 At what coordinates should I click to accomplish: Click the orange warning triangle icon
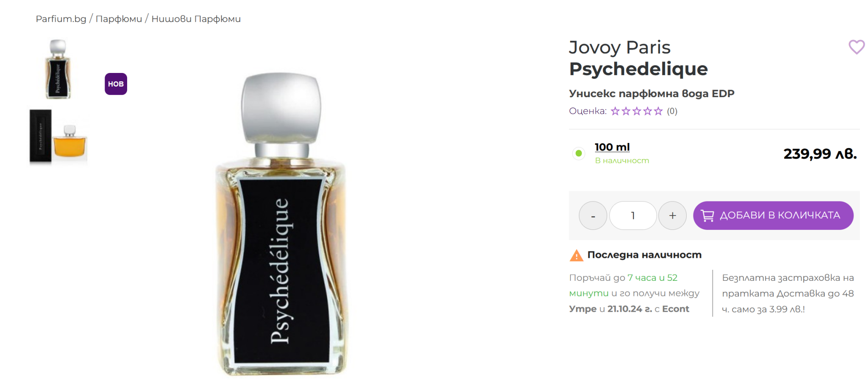[576, 255]
